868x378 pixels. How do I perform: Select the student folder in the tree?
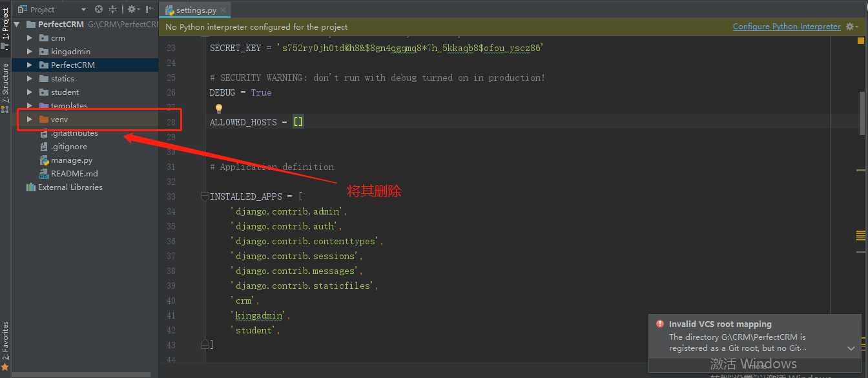tap(65, 92)
